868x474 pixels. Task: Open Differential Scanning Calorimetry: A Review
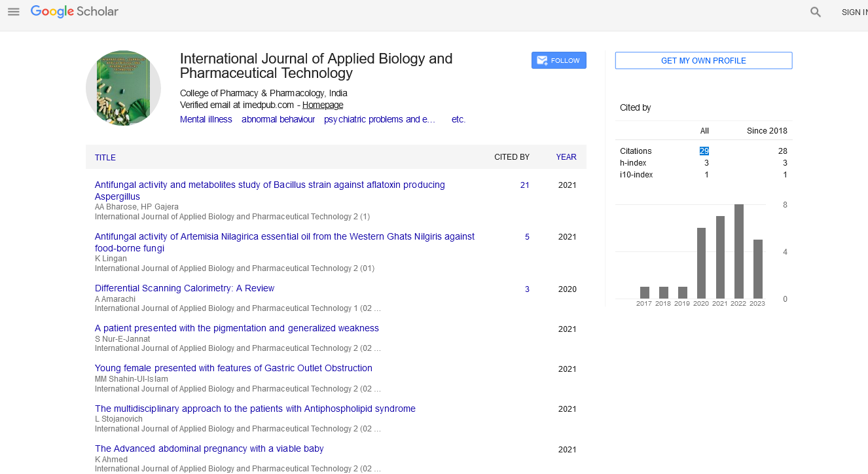(x=185, y=288)
